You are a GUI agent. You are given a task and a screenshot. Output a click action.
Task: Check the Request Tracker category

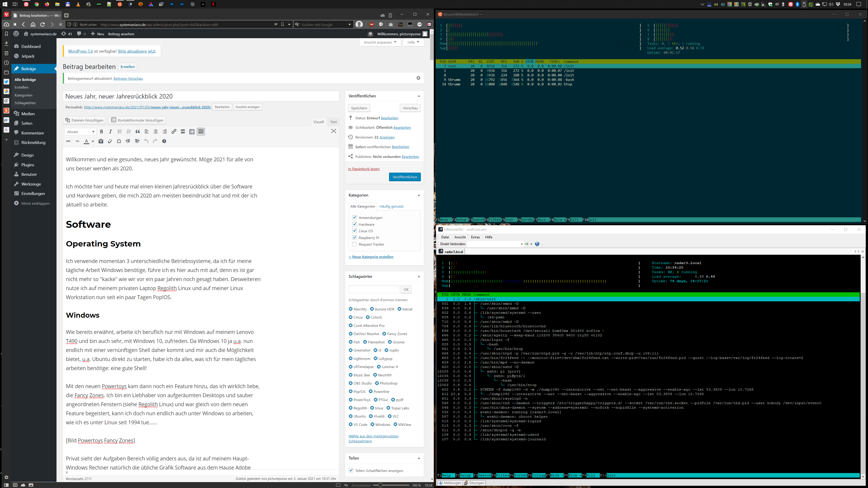[354, 244]
